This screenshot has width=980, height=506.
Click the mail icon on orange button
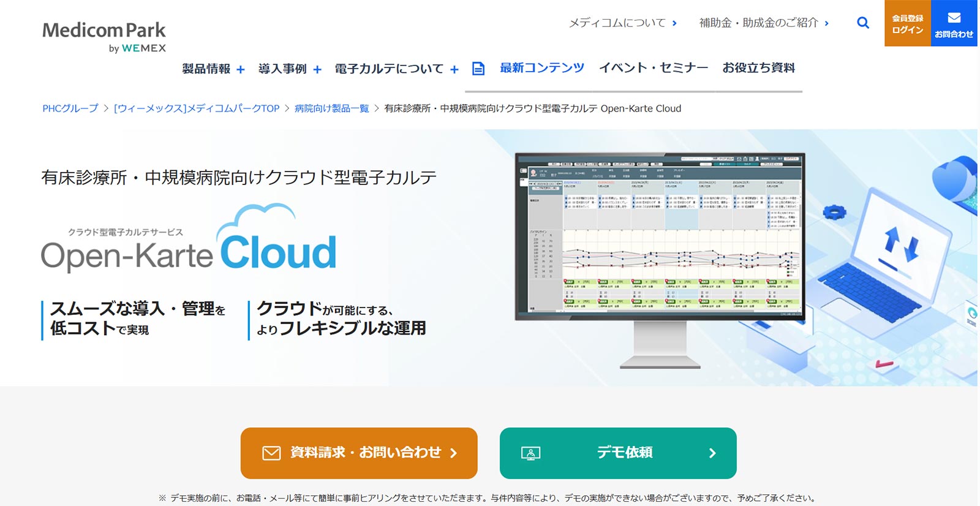[x=271, y=453]
